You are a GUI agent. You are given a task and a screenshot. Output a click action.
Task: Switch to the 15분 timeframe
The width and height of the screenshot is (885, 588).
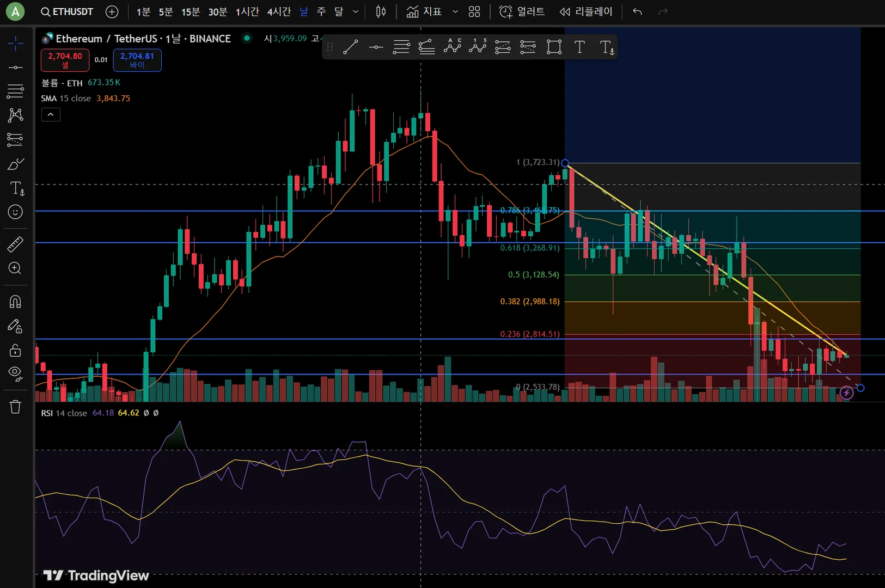click(191, 11)
